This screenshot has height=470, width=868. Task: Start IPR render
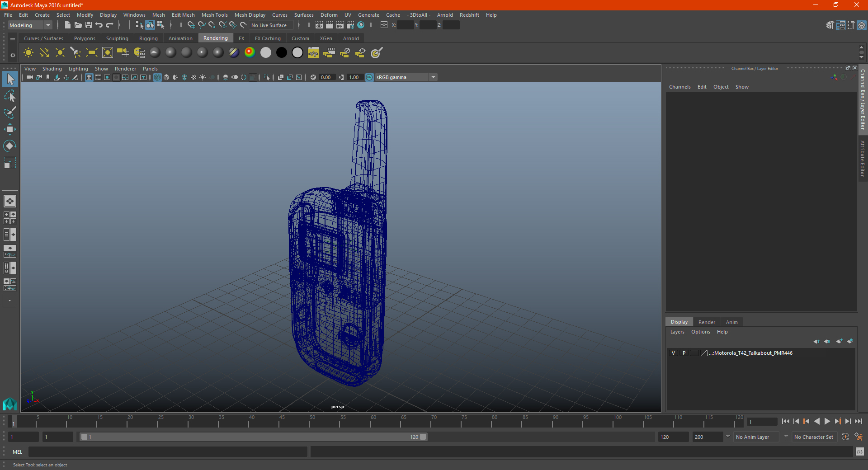[x=340, y=25]
